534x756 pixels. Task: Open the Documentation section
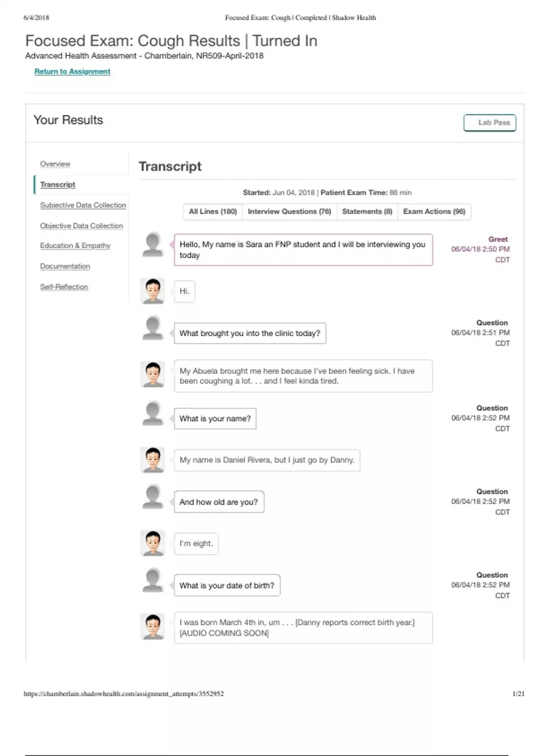click(65, 266)
